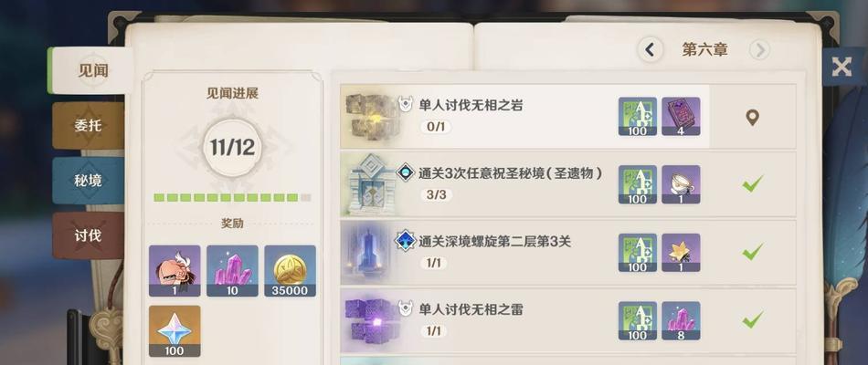868x365 pixels.
Task: Click the green 见闻进展 progress bar
Action: click(232, 197)
